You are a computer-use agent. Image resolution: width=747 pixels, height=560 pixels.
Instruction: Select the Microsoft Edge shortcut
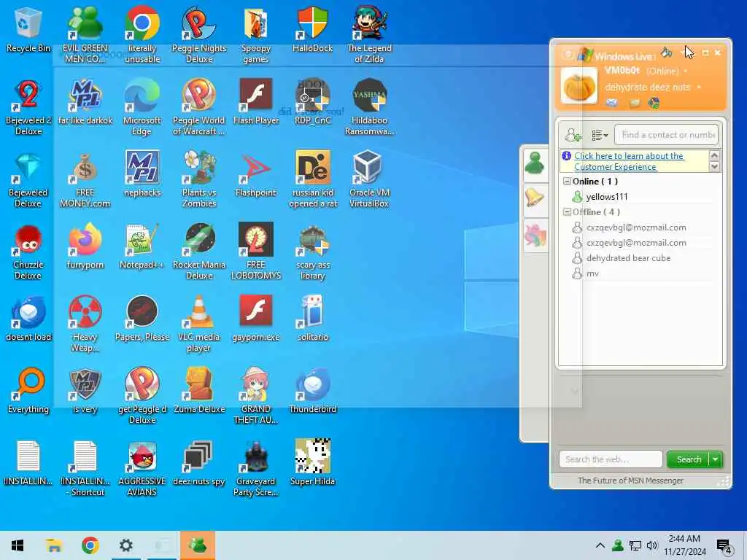tap(142, 107)
